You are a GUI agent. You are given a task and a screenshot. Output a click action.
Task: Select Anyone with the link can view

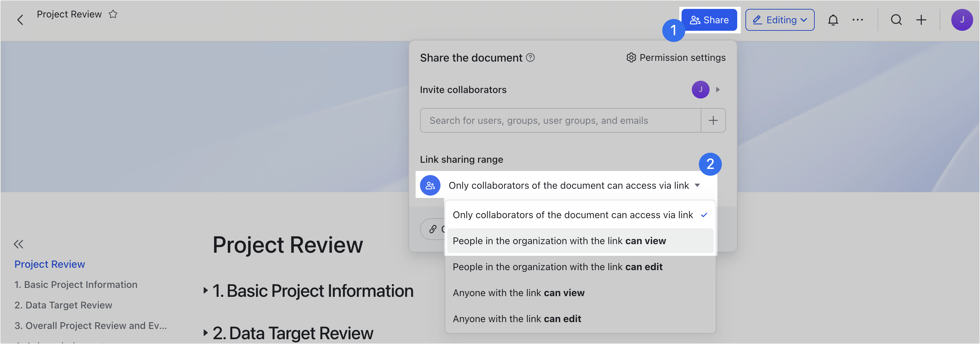[x=580, y=293]
